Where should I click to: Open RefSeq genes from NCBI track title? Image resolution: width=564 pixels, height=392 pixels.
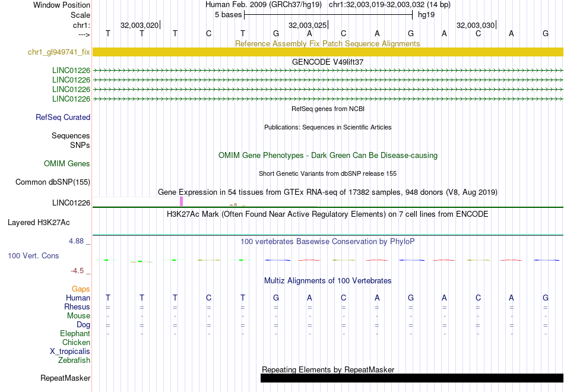(x=328, y=109)
